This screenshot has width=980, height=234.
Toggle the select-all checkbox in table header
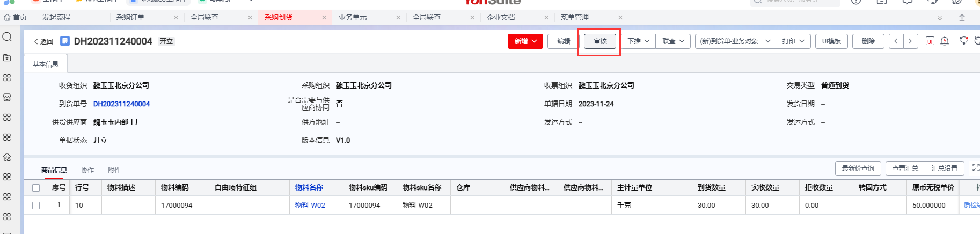(x=36, y=188)
